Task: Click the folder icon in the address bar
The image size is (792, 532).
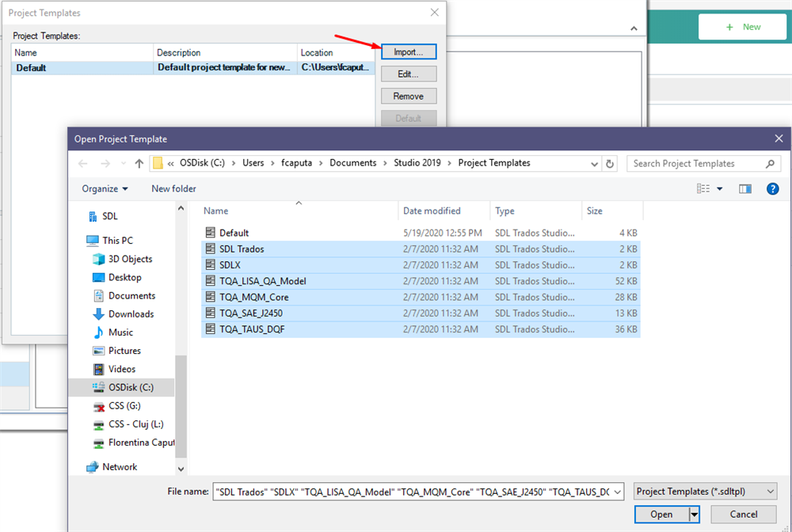Action: (x=158, y=163)
